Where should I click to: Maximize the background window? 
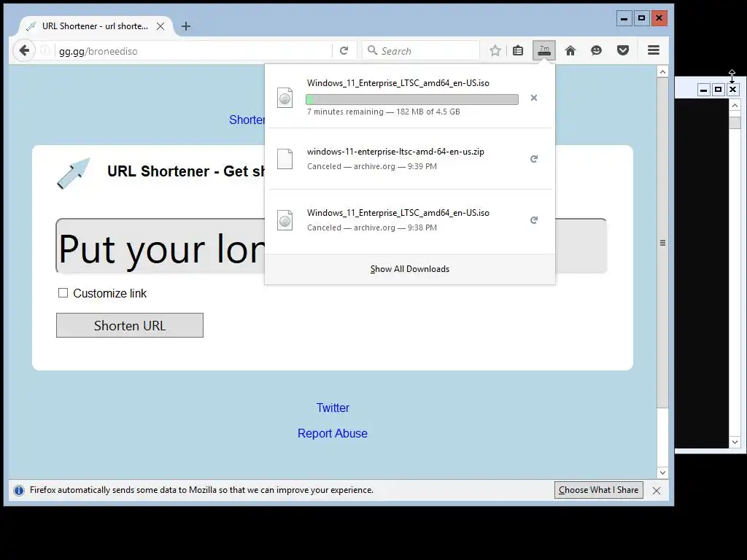[x=718, y=90]
